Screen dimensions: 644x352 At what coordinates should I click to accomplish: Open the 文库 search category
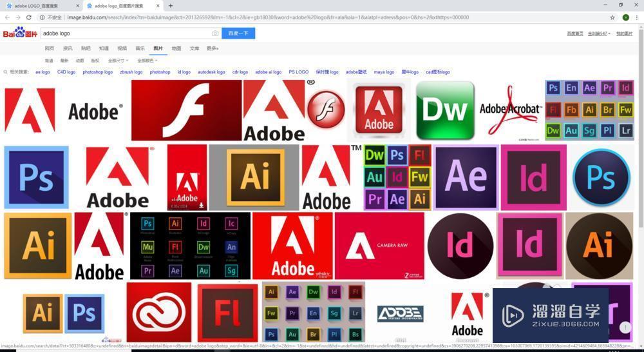point(194,48)
